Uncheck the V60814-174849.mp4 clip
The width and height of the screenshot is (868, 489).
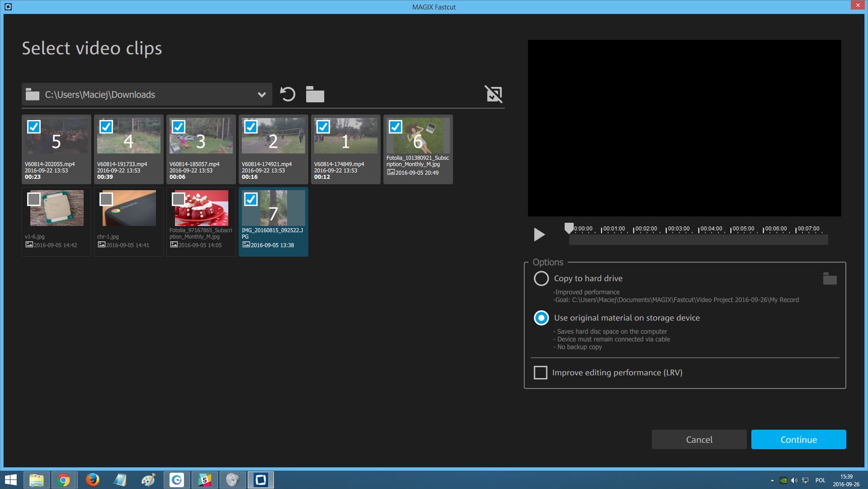coord(323,127)
